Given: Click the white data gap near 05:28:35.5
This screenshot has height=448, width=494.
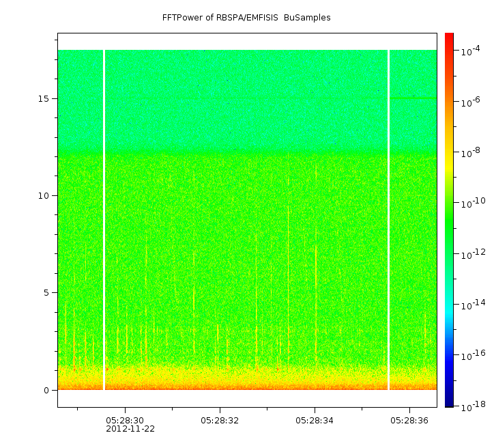Looking at the screenshot, I should 388,220.
